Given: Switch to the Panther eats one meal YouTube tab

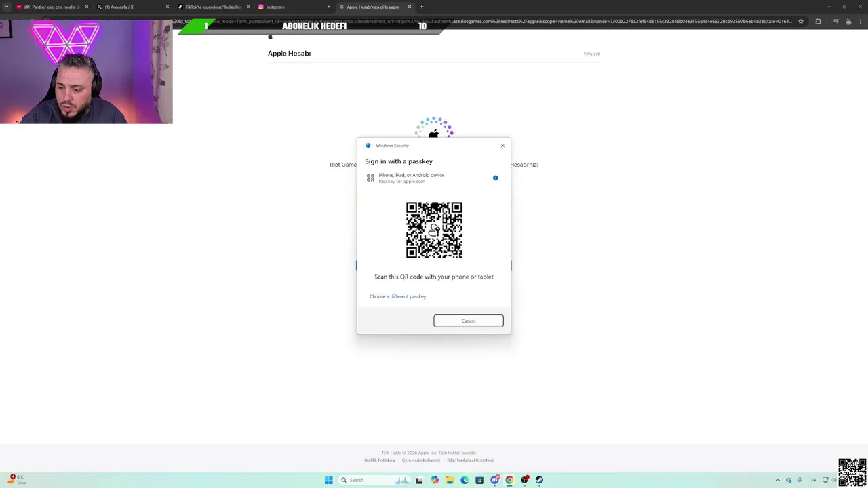Looking at the screenshot, I should click(x=52, y=7).
